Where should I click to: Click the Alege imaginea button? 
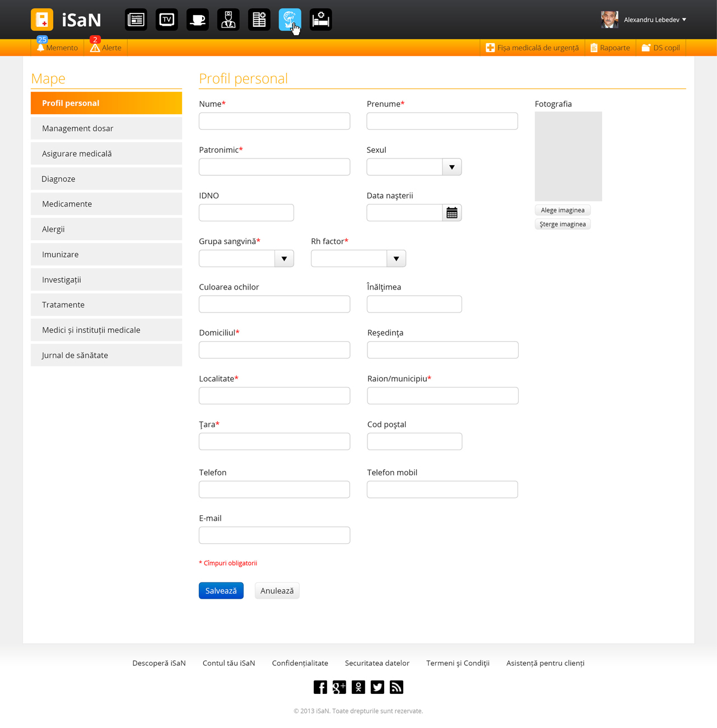tap(562, 210)
